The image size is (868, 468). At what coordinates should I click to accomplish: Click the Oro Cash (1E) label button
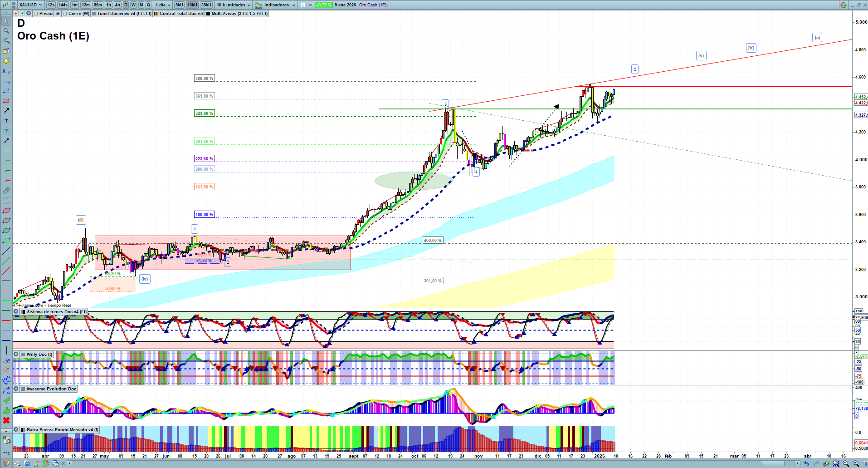(x=373, y=5)
